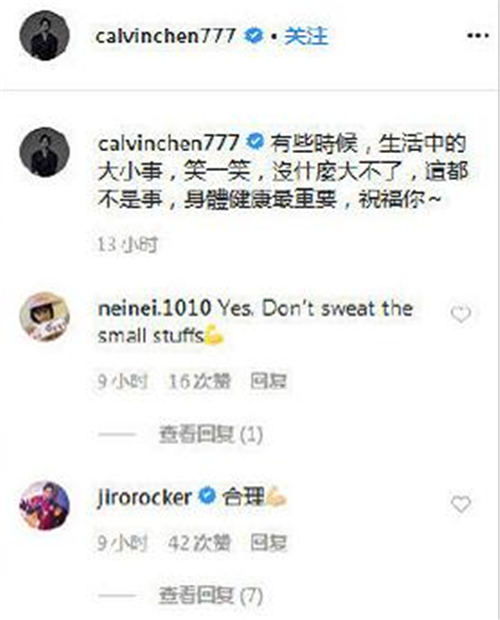This screenshot has height=620, width=500.
Task: Reply to neinei.1010 comment via 回复
Action: (x=268, y=381)
